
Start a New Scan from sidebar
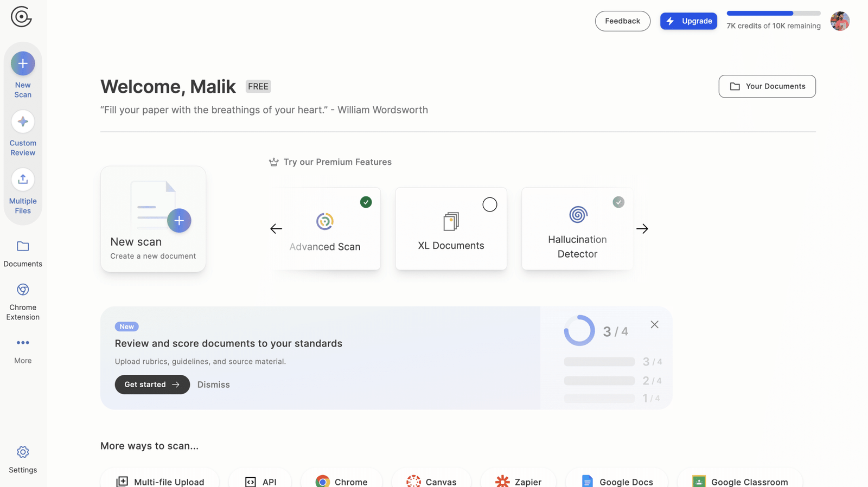click(23, 75)
